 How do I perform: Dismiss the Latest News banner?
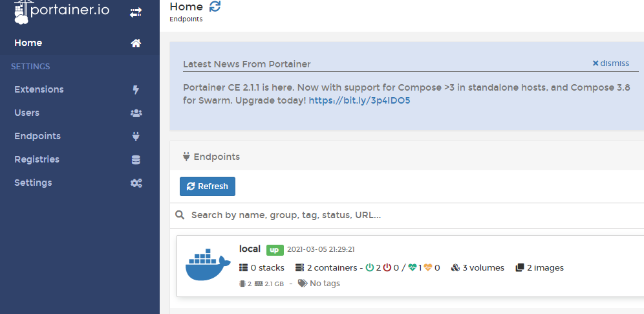coord(610,63)
